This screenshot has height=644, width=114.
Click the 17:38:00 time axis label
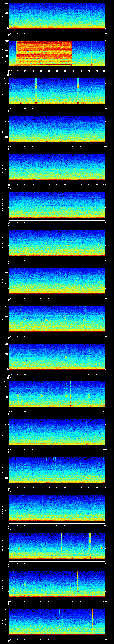9,374
